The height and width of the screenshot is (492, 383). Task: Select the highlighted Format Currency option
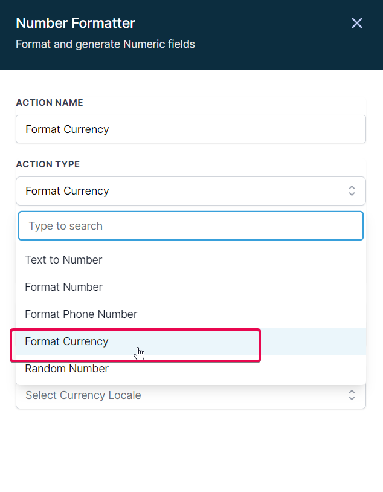coord(191,341)
